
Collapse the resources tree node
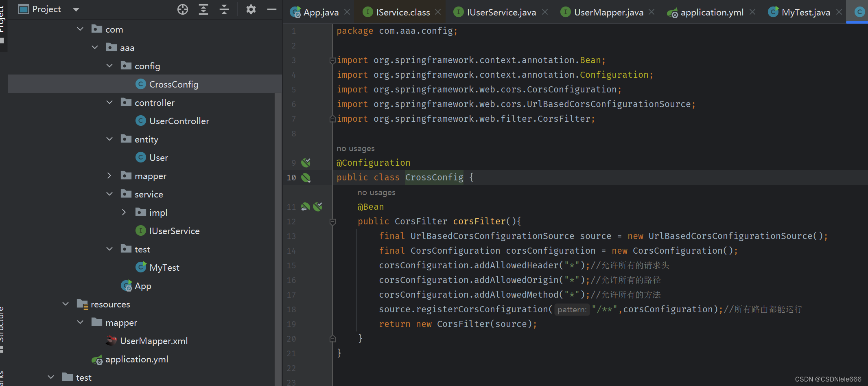click(66, 304)
